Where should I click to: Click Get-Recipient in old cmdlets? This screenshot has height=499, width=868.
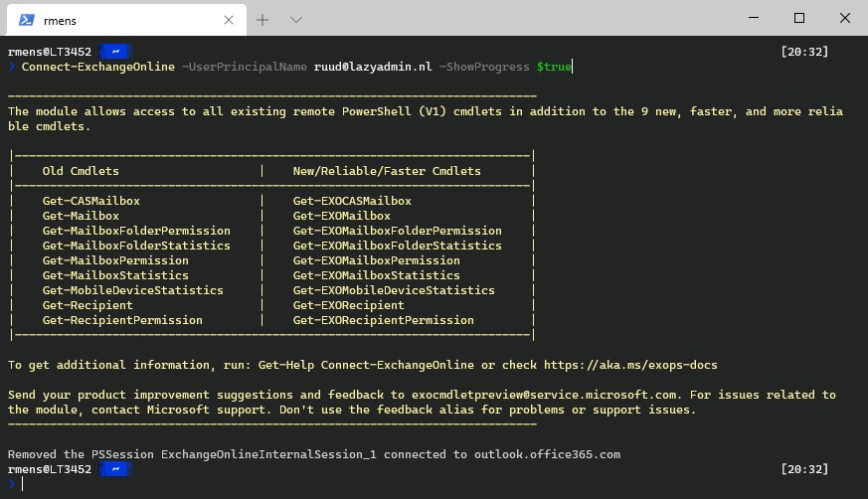click(87, 305)
